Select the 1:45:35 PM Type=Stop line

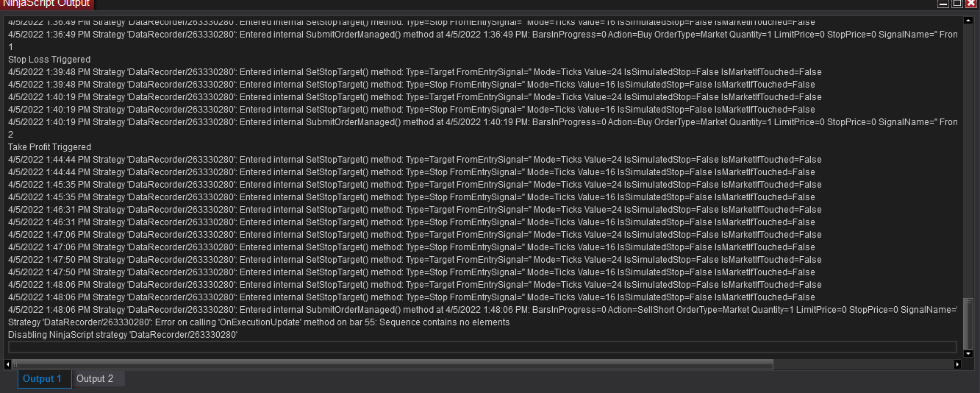click(x=412, y=197)
